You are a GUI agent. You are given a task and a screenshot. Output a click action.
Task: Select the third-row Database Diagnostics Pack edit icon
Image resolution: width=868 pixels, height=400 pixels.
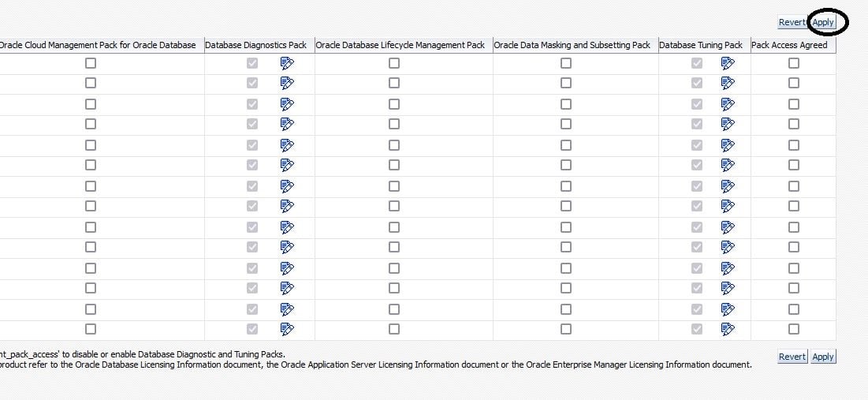coord(287,103)
